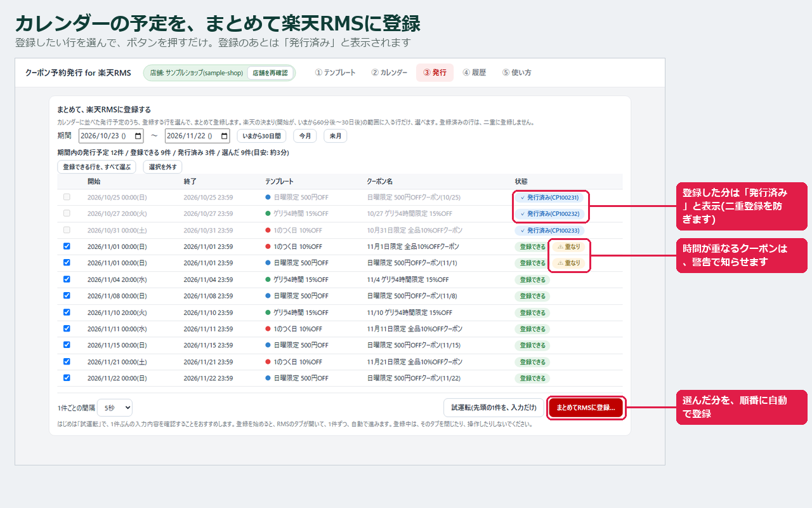Click coupon name 11月21日限定 全品10%OFFクーポン
Image resolution: width=812 pixels, height=508 pixels.
click(x=415, y=362)
